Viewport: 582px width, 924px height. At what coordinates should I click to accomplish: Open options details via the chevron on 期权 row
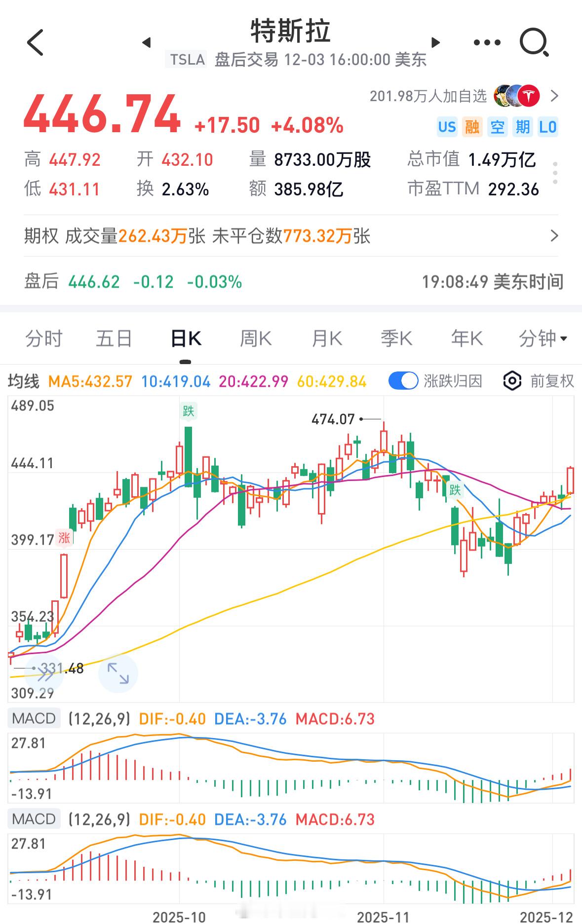click(x=554, y=236)
